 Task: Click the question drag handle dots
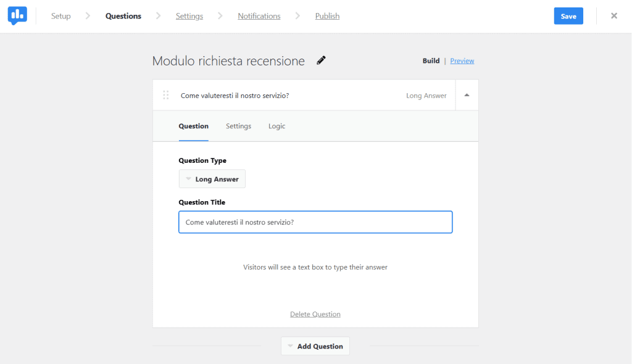point(165,95)
